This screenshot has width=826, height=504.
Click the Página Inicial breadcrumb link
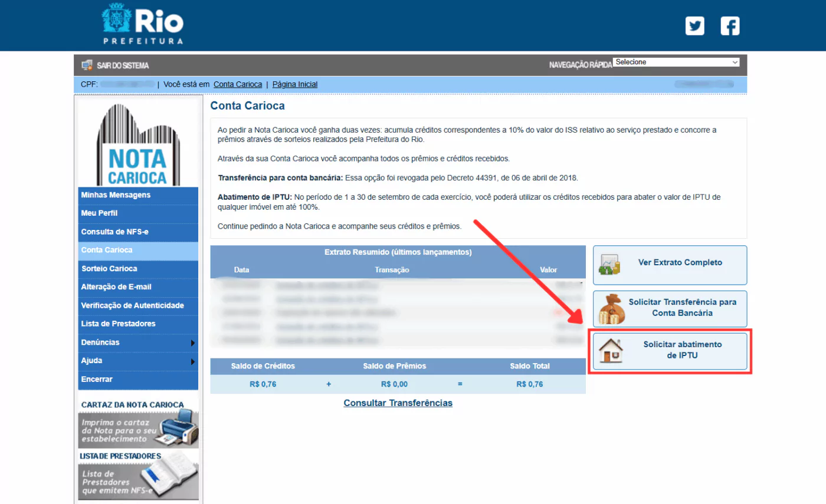294,84
